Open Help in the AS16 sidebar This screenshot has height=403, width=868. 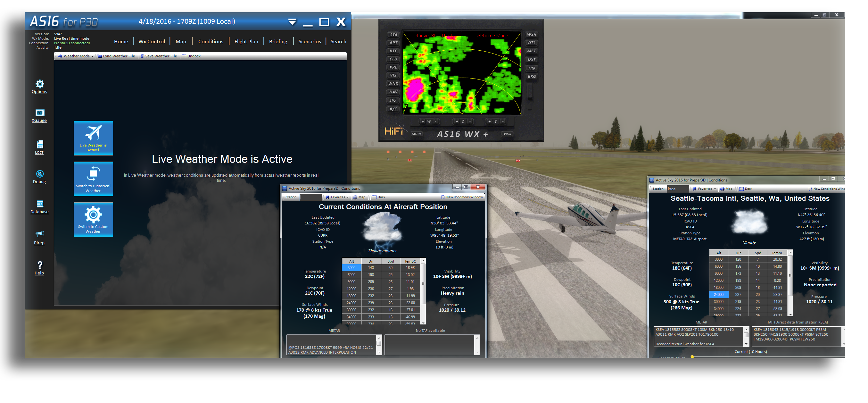[39, 268]
